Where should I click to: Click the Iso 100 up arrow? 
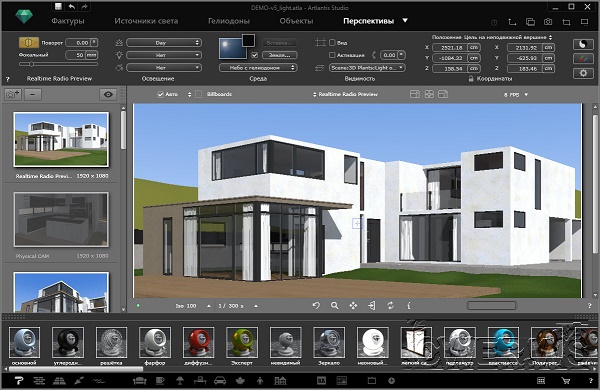(x=209, y=306)
